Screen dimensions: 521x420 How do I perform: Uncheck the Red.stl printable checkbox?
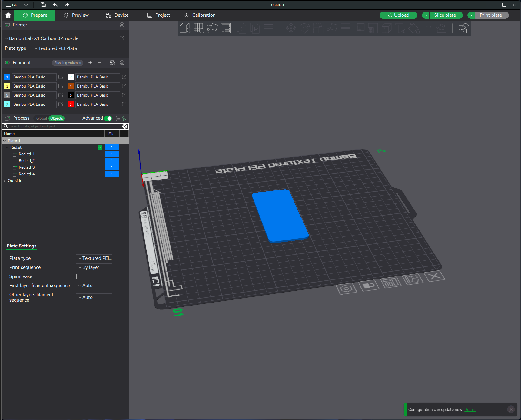(100, 147)
